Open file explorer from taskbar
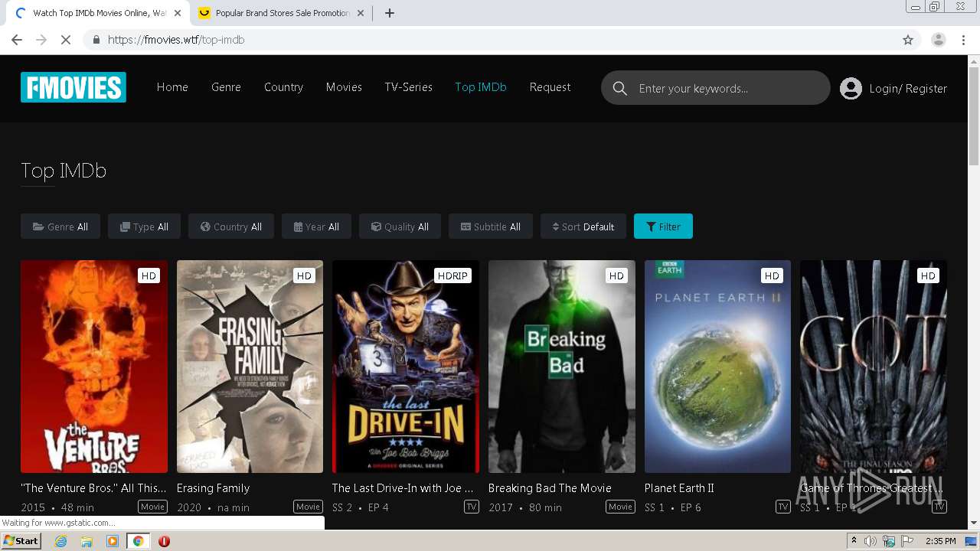This screenshot has height=551, width=980. point(87,541)
